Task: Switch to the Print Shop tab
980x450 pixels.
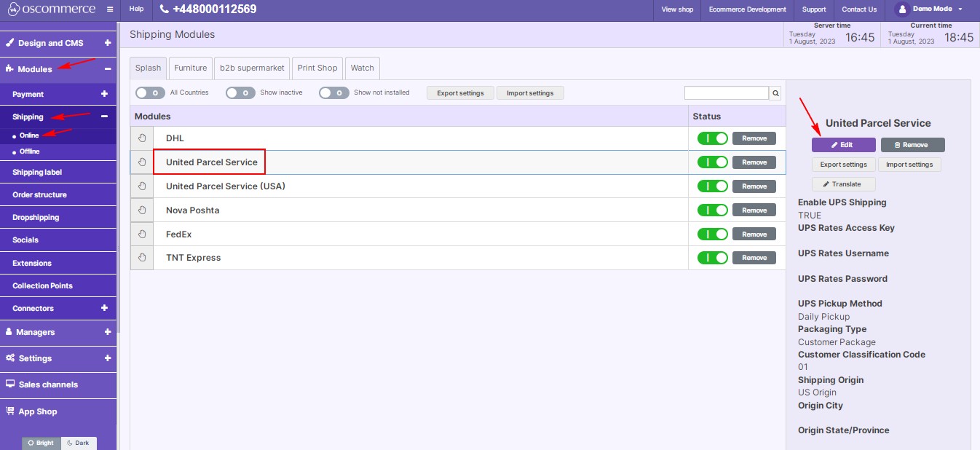Action: tap(317, 68)
